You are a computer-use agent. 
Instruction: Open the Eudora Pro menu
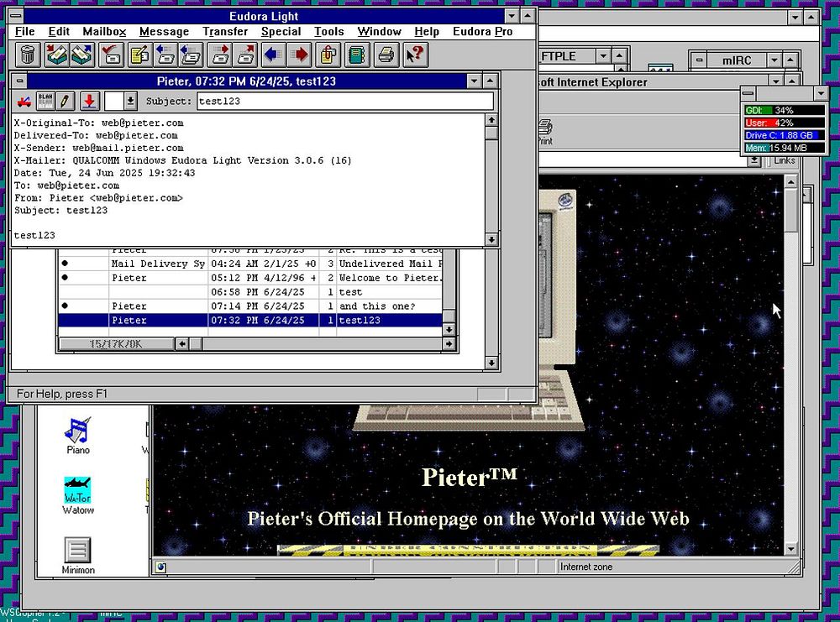[x=483, y=32]
